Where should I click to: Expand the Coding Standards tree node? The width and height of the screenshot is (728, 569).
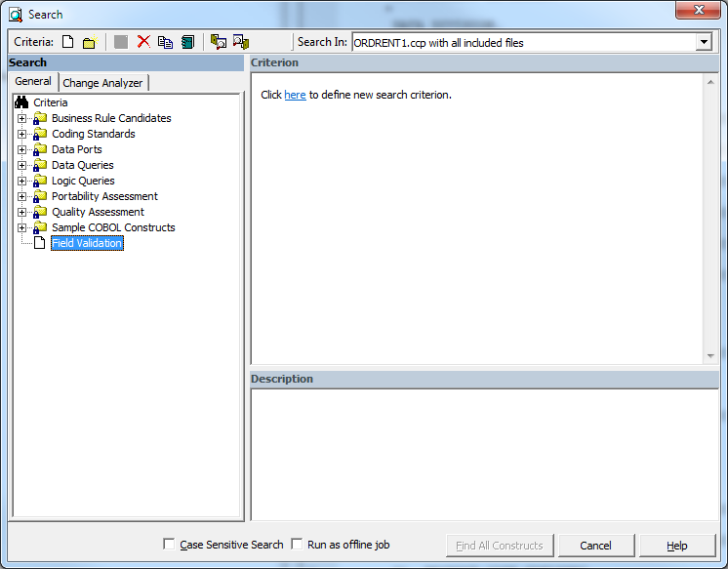[22, 134]
